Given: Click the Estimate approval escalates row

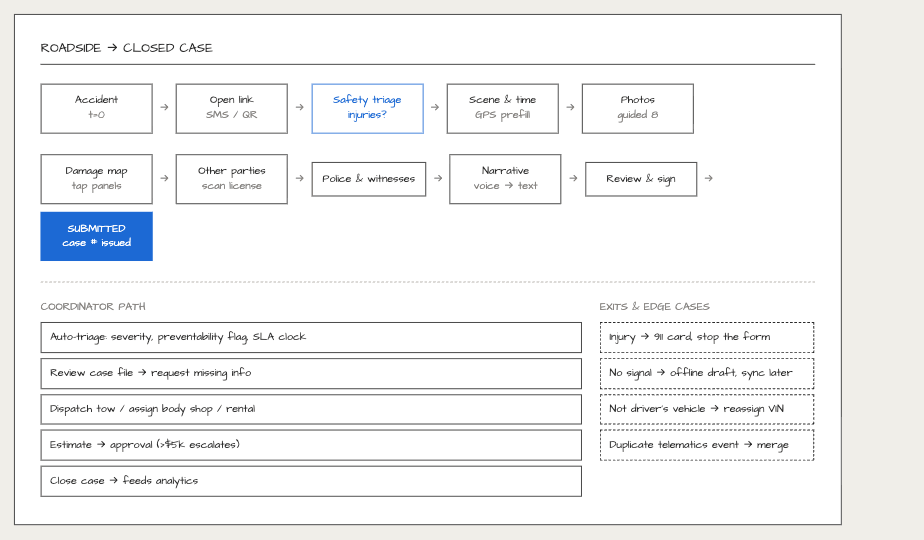Looking at the screenshot, I should [x=311, y=445].
